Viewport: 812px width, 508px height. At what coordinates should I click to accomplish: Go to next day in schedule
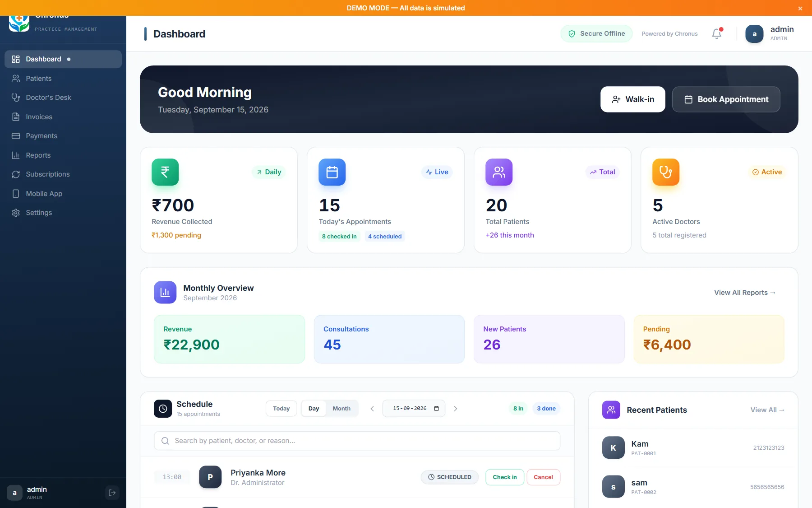[456, 409]
